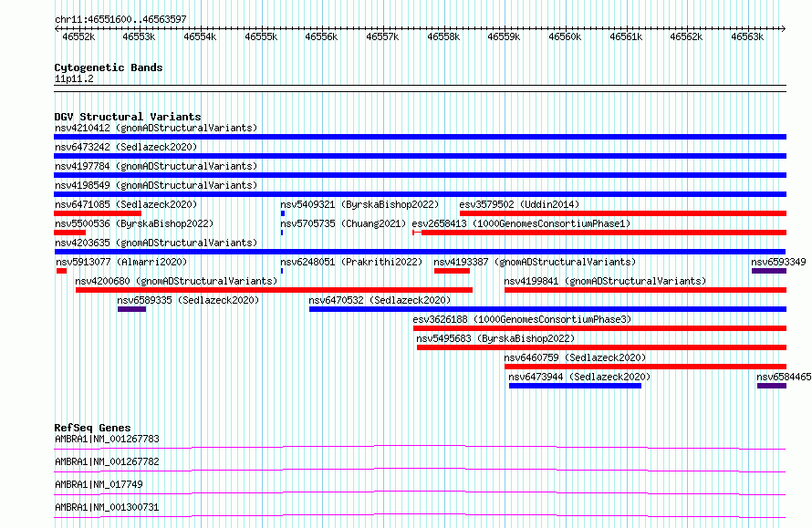Click the nsv4210412 gnomADStructuralVariants label
812x528 pixels.
pyautogui.click(x=156, y=128)
